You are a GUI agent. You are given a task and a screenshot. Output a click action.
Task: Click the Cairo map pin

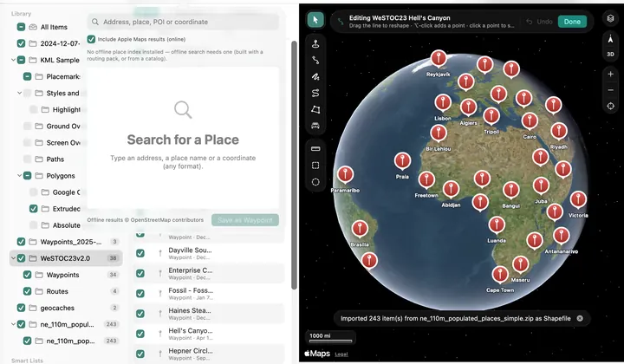[530, 121]
